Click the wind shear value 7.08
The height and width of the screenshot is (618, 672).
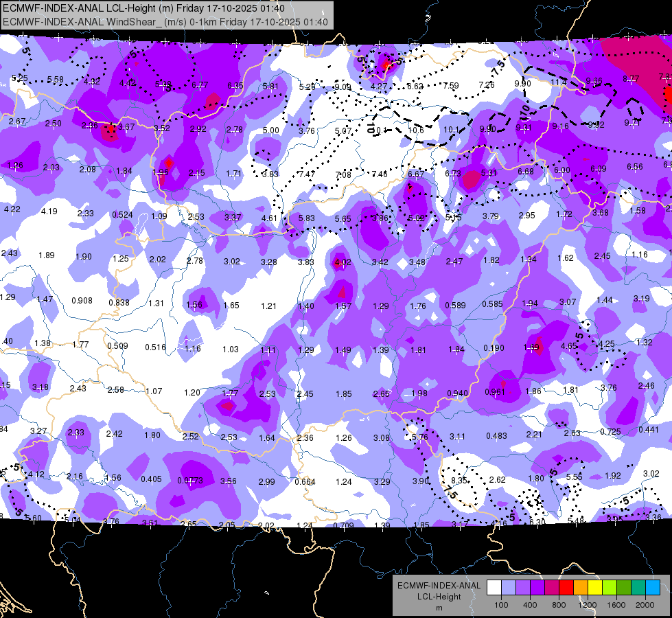click(x=343, y=174)
